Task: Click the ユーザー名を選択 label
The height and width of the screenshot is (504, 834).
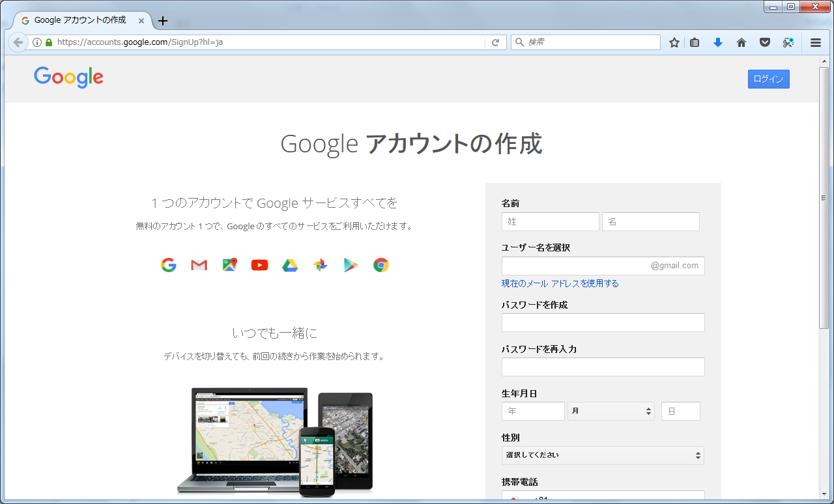Action: [x=536, y=247]
